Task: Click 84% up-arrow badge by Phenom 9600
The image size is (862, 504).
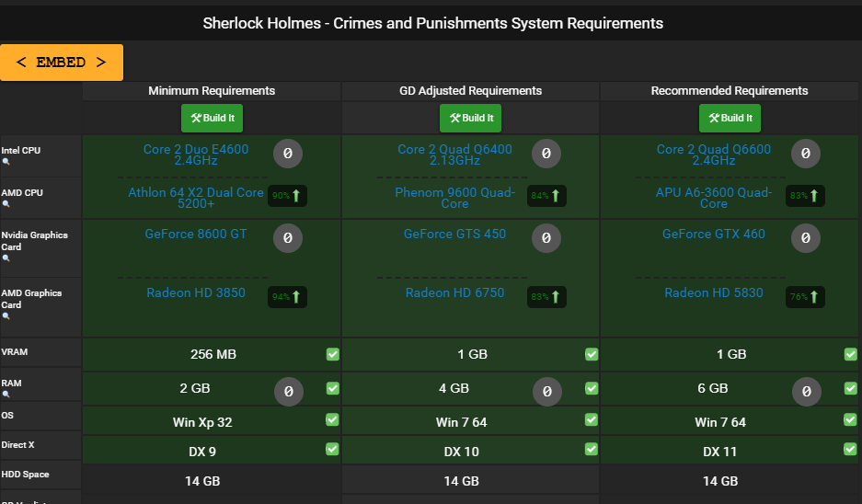Action: pos(546,196)
